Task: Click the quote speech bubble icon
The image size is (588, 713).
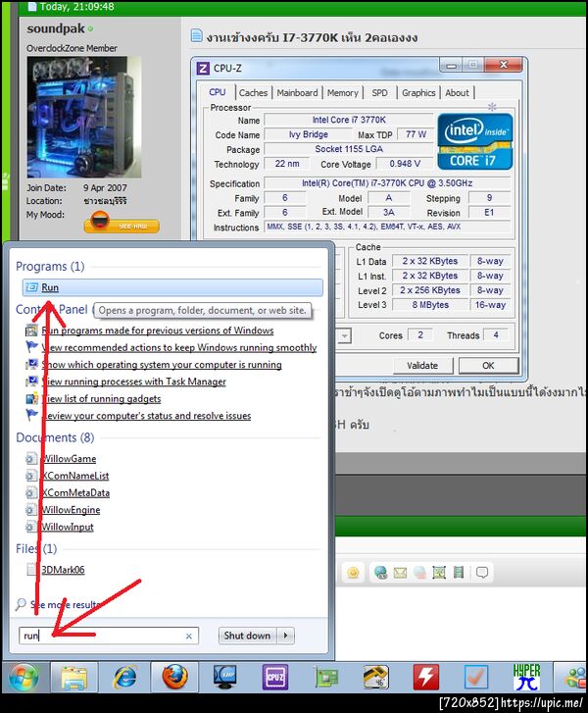Action: (x=482, y=572)
